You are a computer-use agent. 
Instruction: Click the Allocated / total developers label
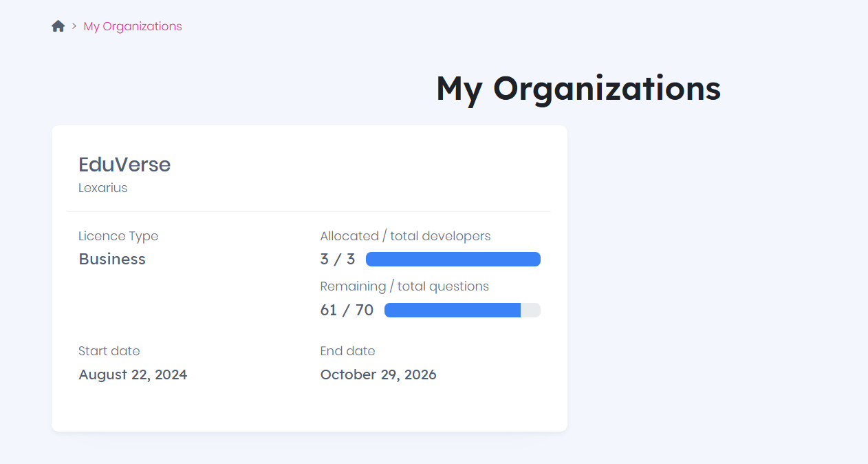click(405, 236)
